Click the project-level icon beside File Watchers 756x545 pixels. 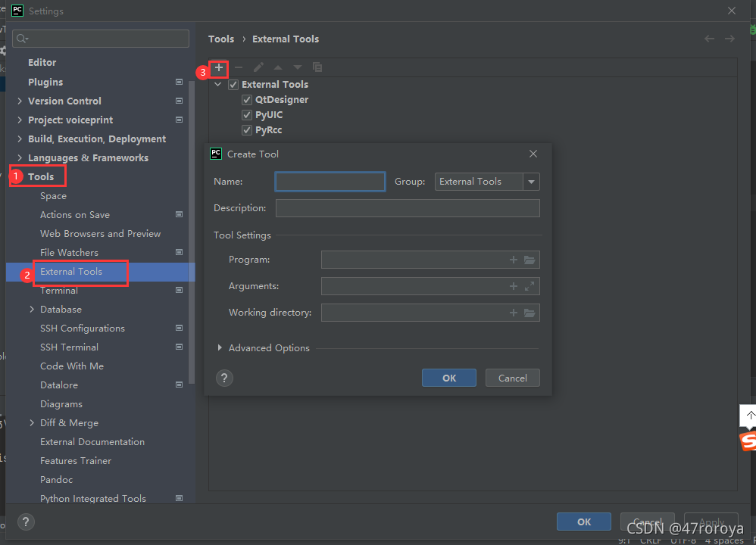click(179, 252)
